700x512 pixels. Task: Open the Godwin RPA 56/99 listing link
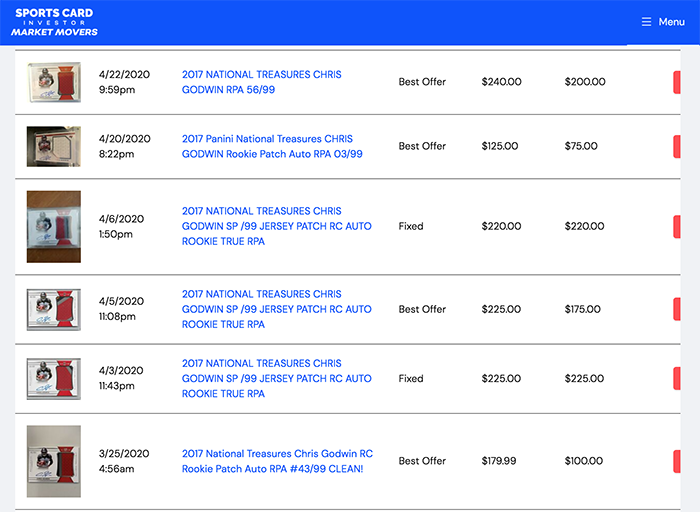pyautogui.click(x=262, y=82)
